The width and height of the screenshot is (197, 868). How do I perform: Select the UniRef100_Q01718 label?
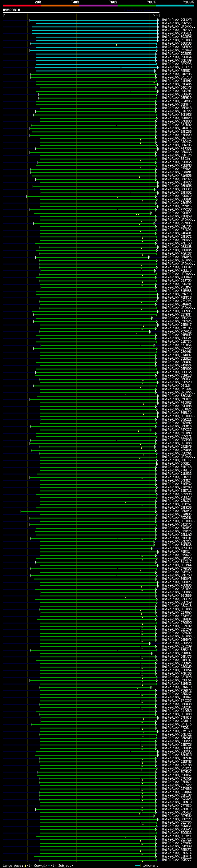tap(177, 78)
